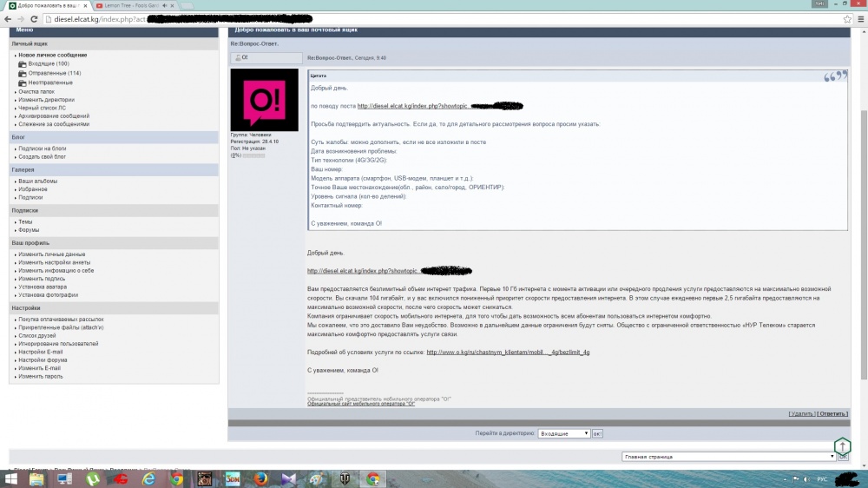Image resolution: width=868 pixels, height=488 pixels.
Task: Open the Chrome hamburger menu
Action: click(861, 19)
